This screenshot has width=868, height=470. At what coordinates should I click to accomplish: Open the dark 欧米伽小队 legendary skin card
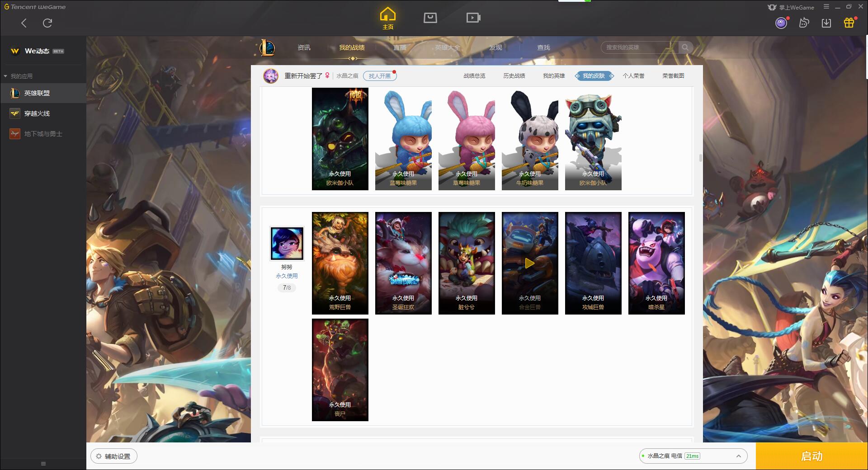coord(340,139)
